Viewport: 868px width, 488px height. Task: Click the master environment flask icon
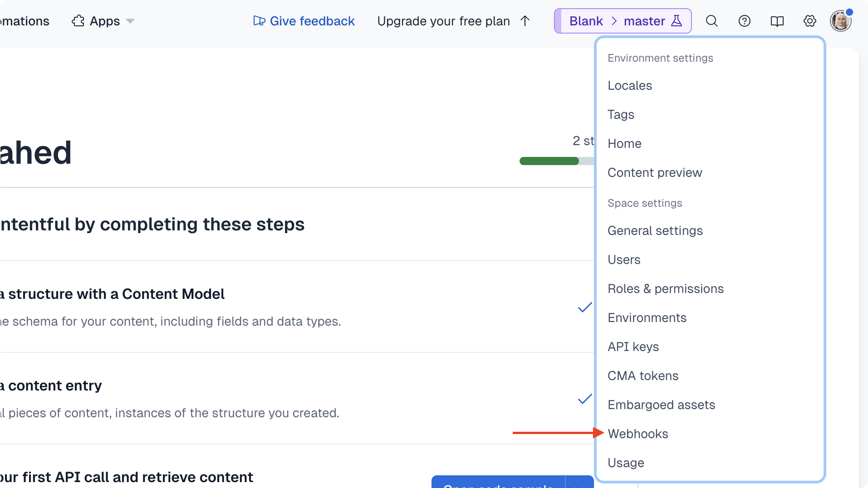point(677,21)
